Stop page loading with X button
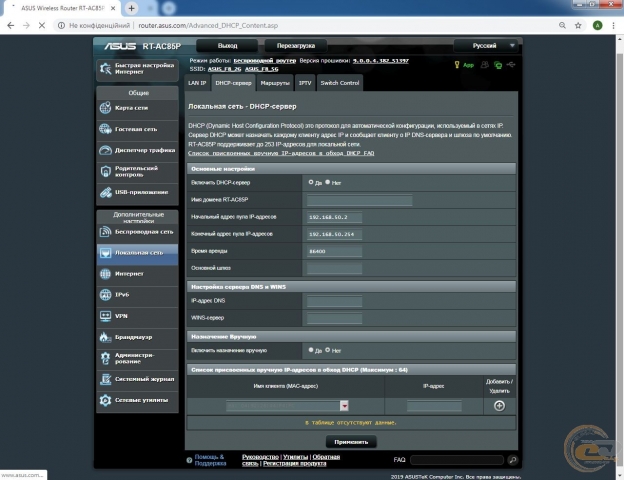624x480 pixels. pyautogui.click(x=41, y=25)
